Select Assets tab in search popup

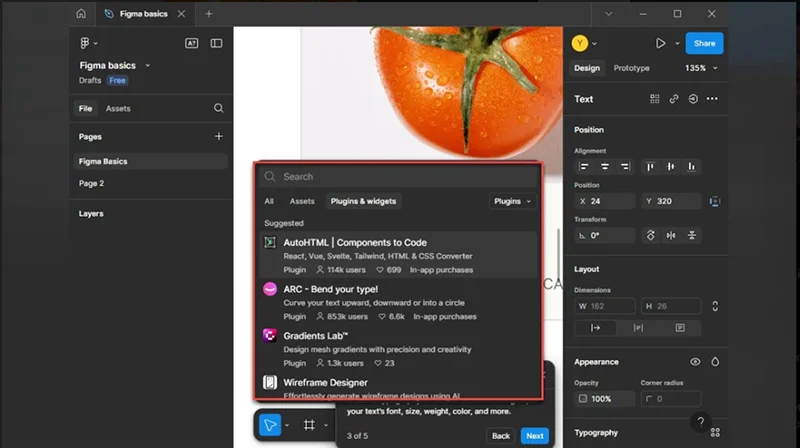point(302,201)
